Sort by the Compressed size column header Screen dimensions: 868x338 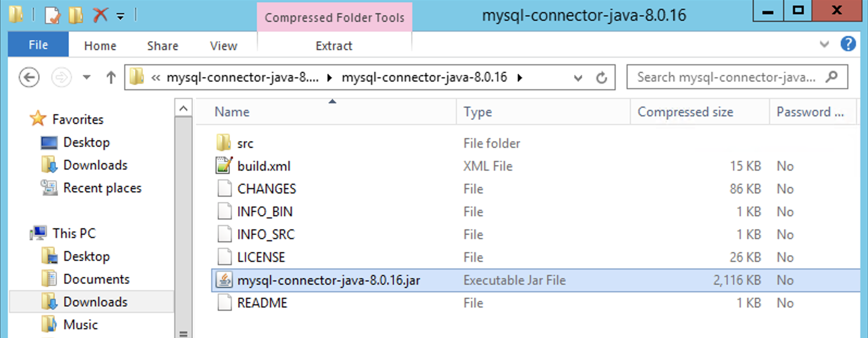tap(685, 112)
